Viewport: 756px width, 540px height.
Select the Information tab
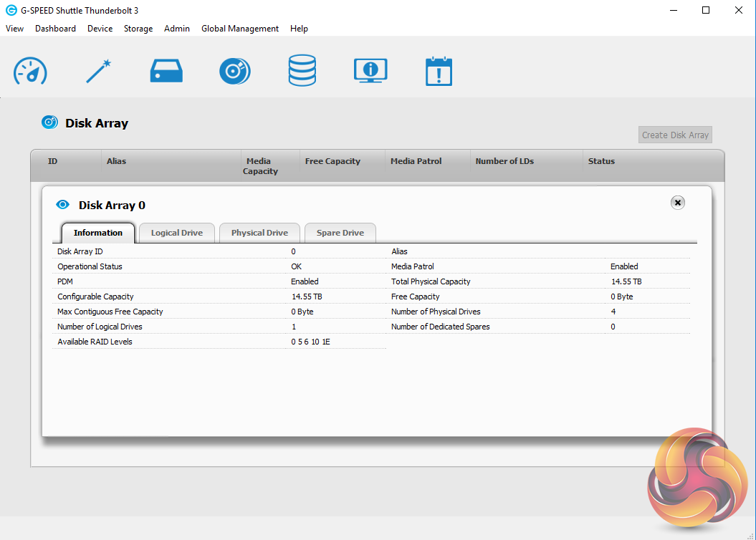97,233
